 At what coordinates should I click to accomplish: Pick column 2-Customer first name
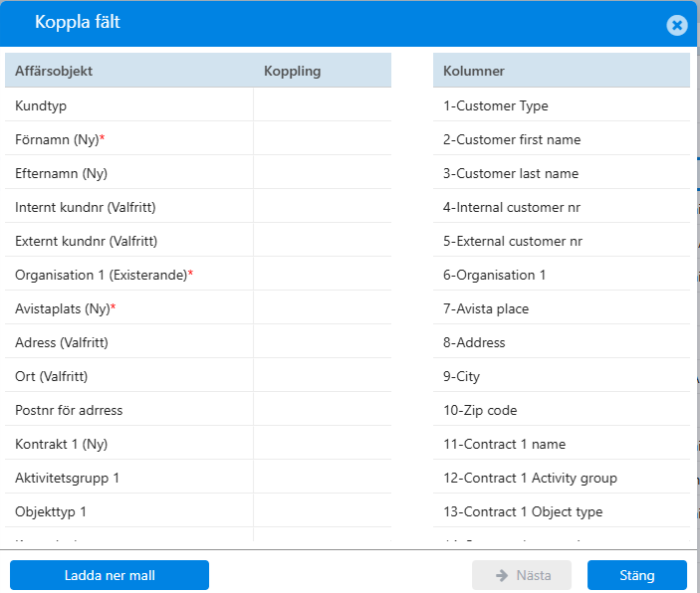tap(562, 139)
